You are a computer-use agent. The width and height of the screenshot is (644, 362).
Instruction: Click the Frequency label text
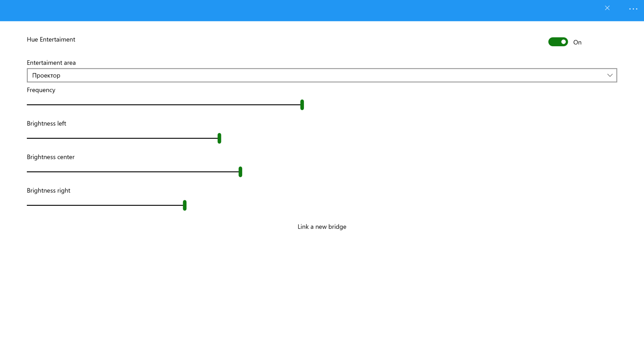point(41,90)
